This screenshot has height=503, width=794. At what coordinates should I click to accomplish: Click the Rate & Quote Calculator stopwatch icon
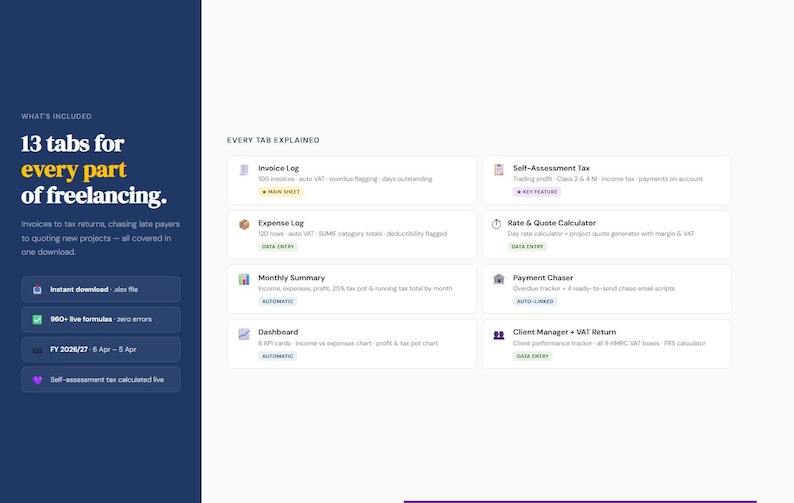(496, 224)
